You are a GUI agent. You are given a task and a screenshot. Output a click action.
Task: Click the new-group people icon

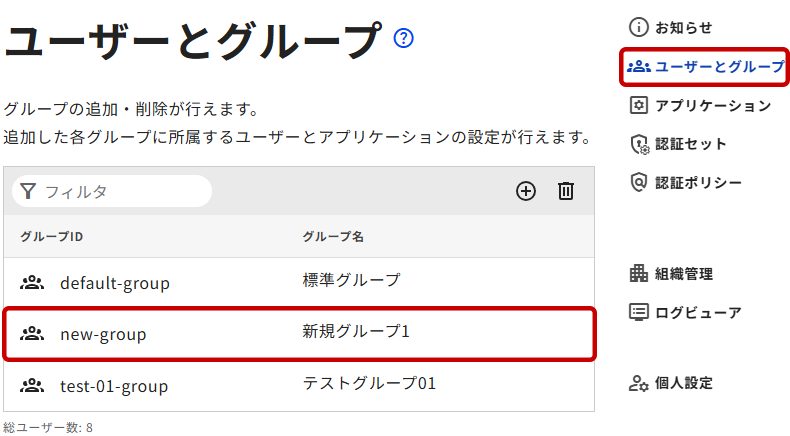coord(32,334)
